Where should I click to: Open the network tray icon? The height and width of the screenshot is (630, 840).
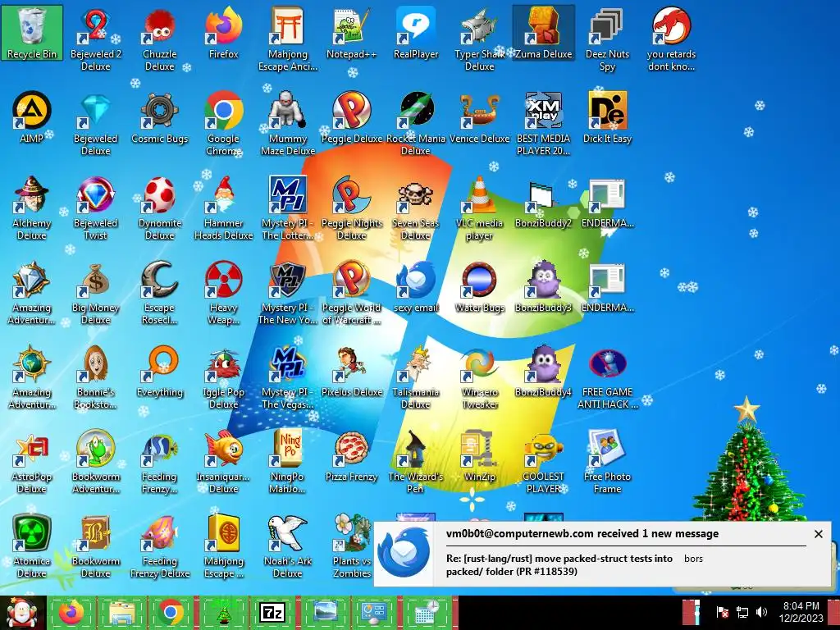(x=742, y=612)
